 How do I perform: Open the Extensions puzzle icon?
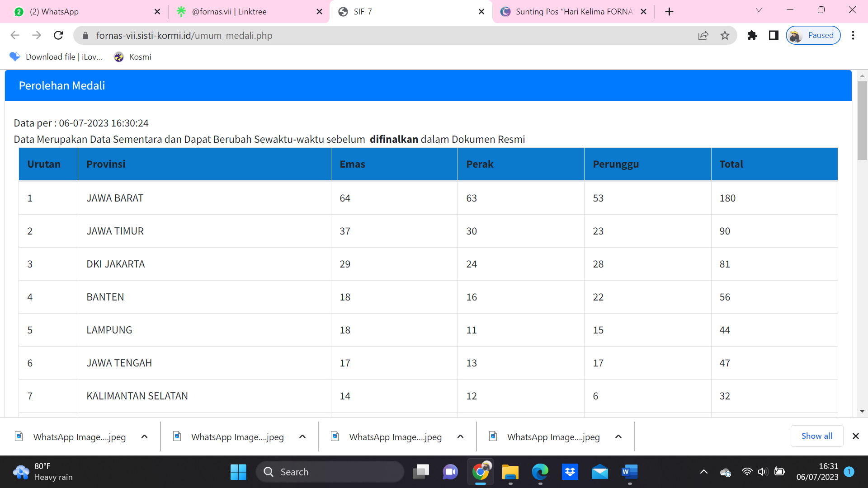[752, 35]
